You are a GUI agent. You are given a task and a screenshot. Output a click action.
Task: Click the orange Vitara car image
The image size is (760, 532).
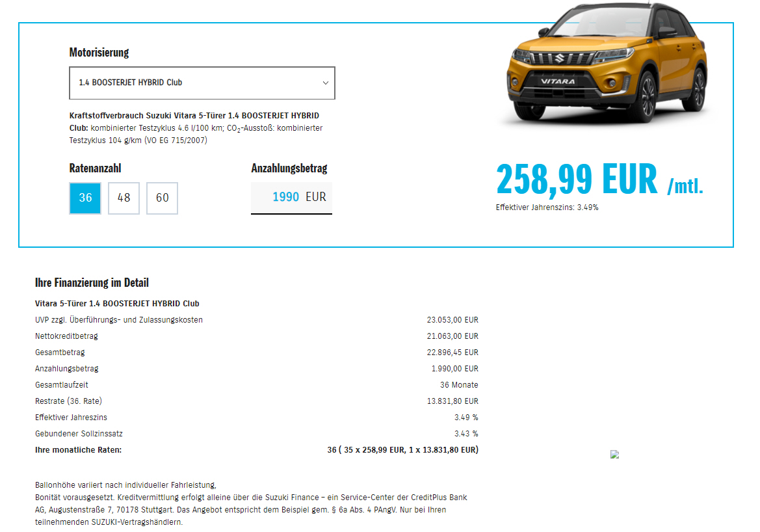607,63
